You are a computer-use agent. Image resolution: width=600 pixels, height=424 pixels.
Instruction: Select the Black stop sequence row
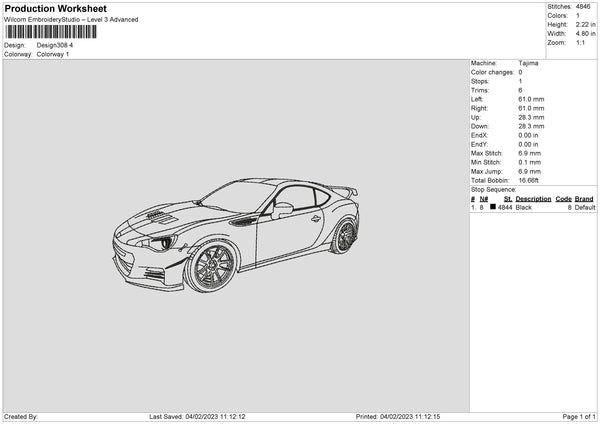point(532,207)
